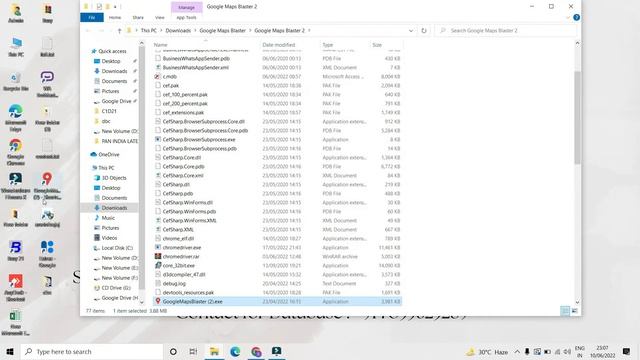This screenshot has width=640, height=360.
Task: Click 'Downloads' in the breadcrumb path
Action: pyautogui.click(x=178, y=31)
